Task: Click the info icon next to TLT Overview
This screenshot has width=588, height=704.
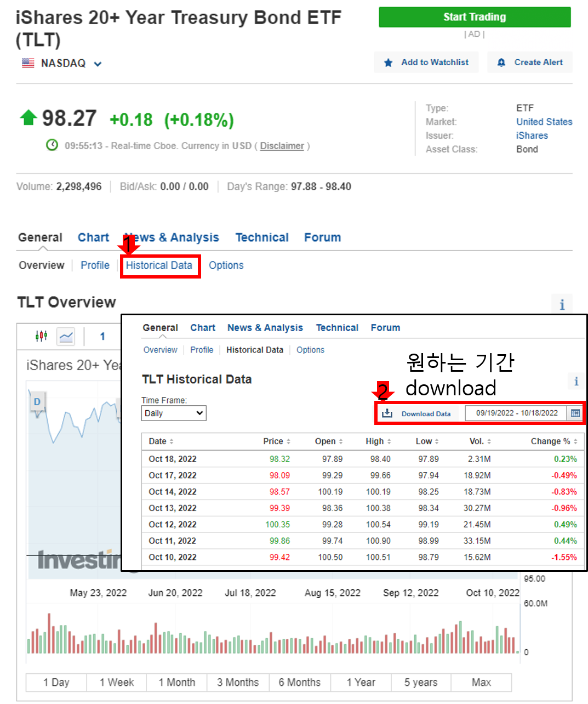Action: click(x=562, y=303)
